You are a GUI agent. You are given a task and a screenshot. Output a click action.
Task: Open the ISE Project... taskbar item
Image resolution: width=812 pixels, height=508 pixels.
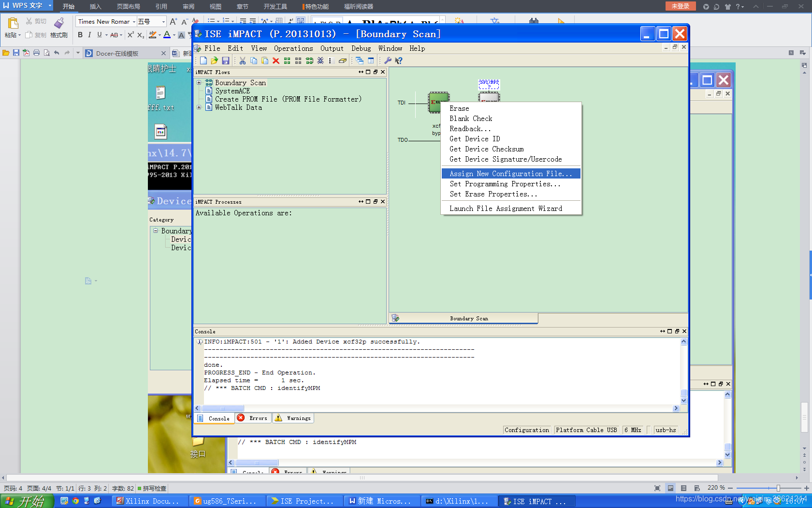(304, 501)
